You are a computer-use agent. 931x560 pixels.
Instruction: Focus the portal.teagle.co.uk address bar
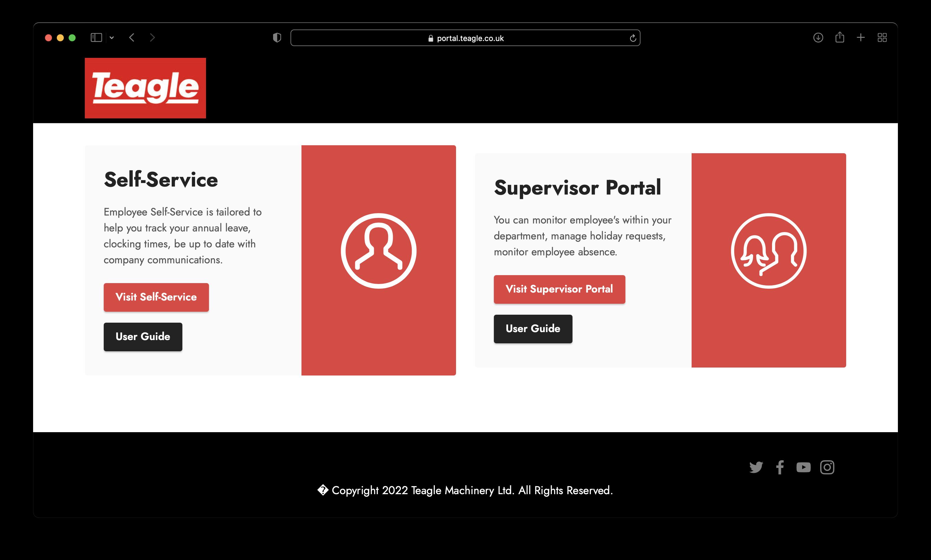(x=465, y=38)
